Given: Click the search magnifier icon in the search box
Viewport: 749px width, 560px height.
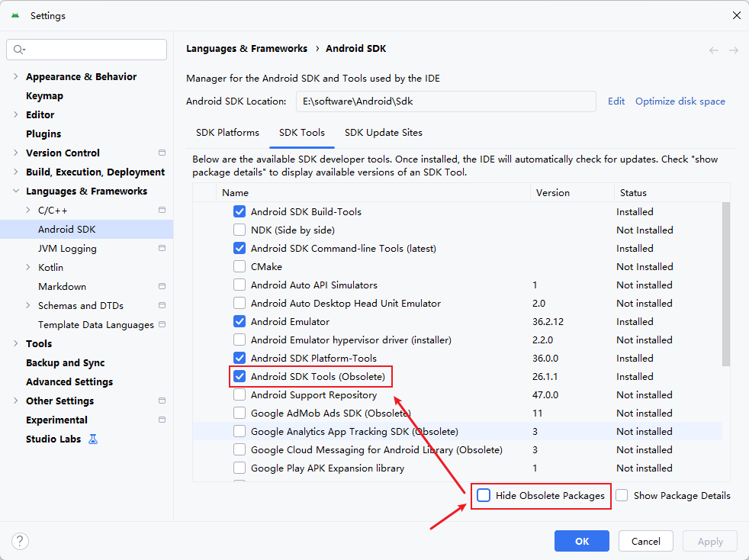Looking at the screenshot, I should (19, 50).
